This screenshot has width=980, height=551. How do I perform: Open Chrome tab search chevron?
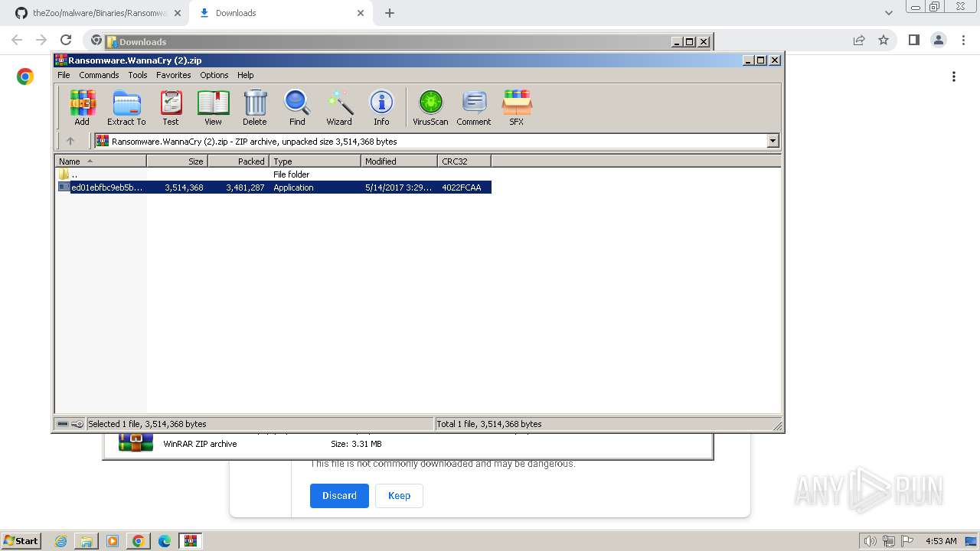point(888,13)
